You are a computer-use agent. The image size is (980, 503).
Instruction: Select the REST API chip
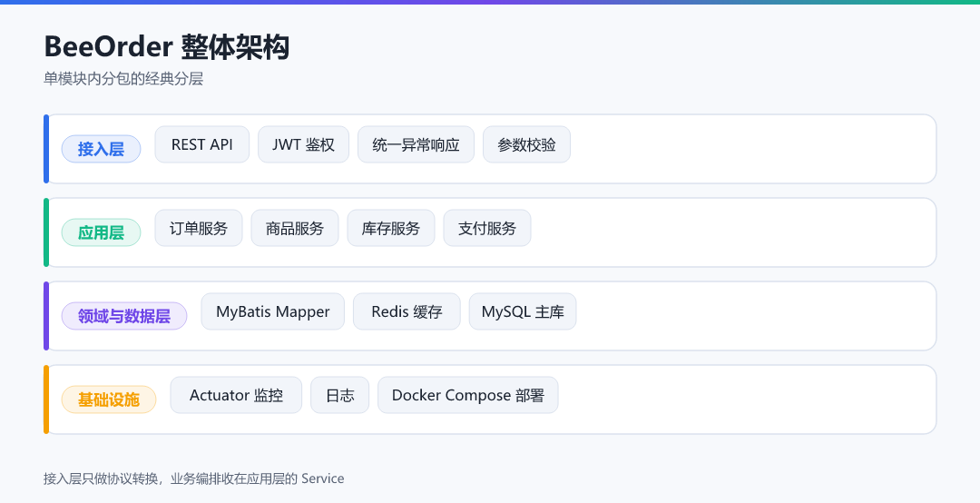click(201, 144)
